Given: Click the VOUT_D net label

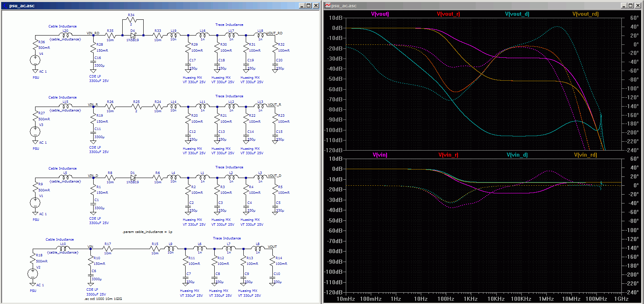Looking at the screenshot, I should click(274, 176).
